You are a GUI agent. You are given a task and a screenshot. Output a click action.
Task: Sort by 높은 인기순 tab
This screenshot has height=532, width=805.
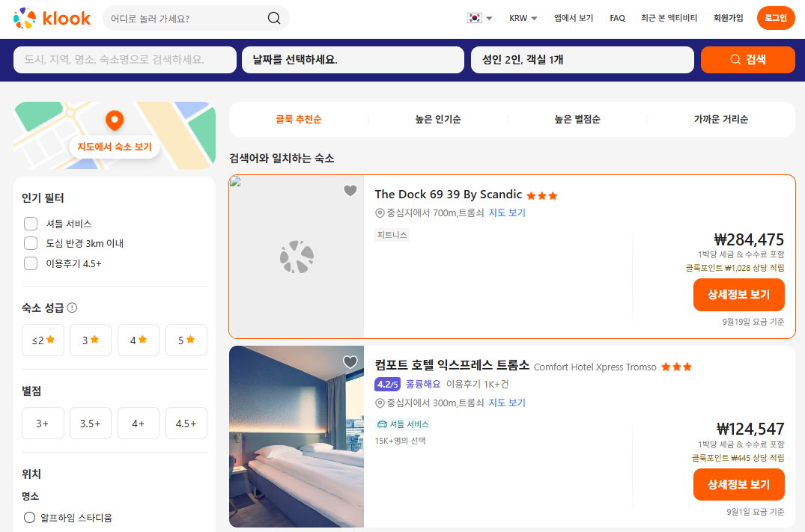[438, 119]
